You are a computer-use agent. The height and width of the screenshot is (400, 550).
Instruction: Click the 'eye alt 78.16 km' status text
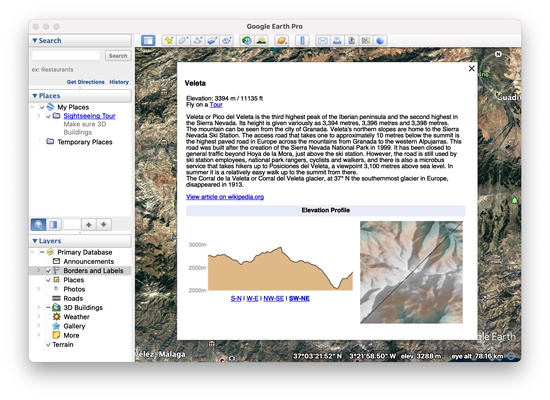tap(477, 356)
